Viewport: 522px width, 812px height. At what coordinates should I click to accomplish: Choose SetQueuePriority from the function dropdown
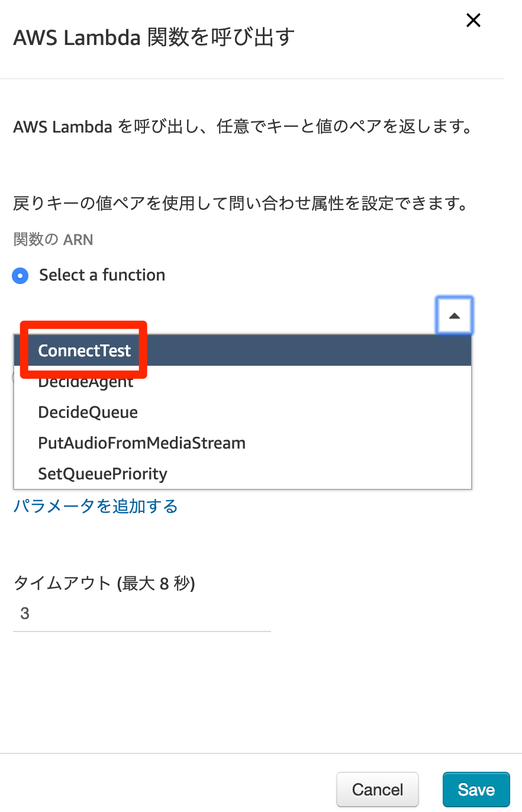click(102, 473)
